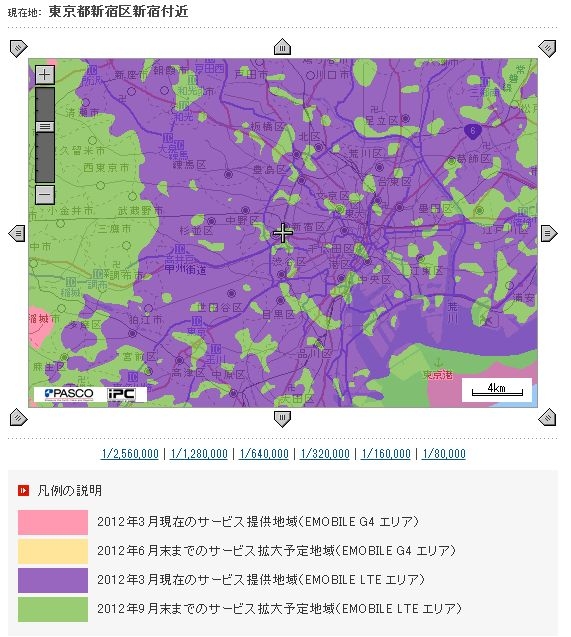Pan the map west with the left arrow
The height and width of the screenshot is (637, 571).
(17, 233)
